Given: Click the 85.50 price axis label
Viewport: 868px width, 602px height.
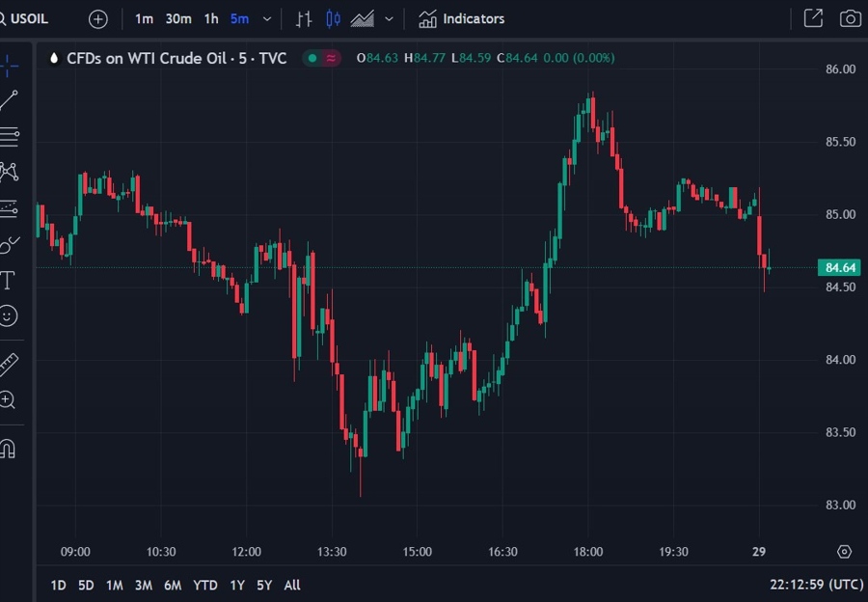Looking at the screenshot, I should click(840, 143).
